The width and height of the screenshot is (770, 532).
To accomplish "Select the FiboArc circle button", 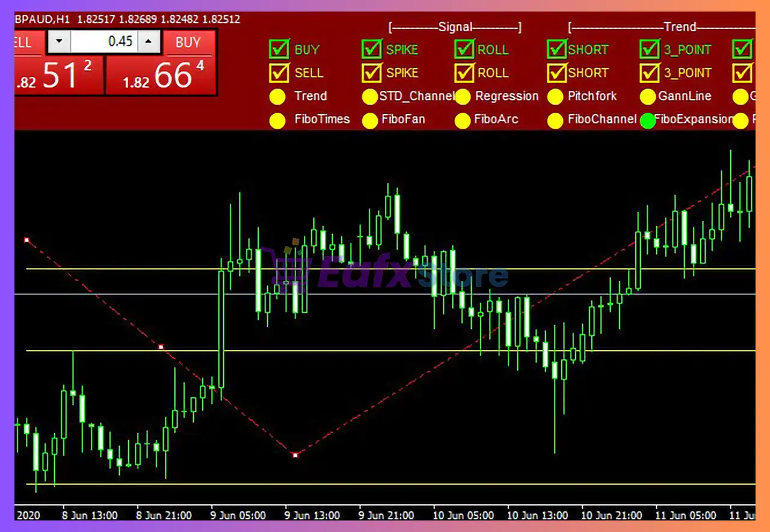I will (463, 120).
